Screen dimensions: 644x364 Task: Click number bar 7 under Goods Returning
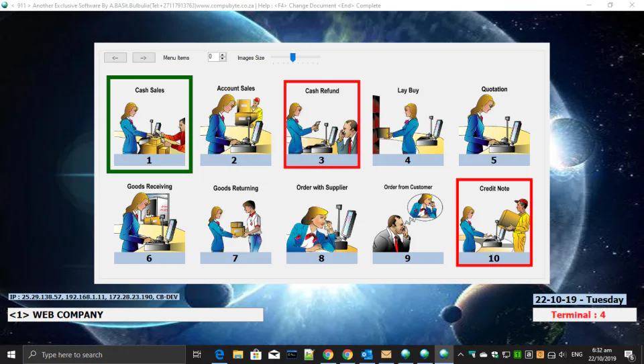click(x=235, y=258)
